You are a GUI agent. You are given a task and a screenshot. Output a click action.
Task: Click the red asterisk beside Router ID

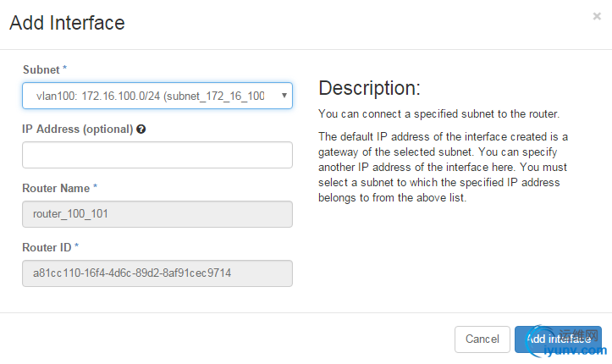[x=77, y=246]
